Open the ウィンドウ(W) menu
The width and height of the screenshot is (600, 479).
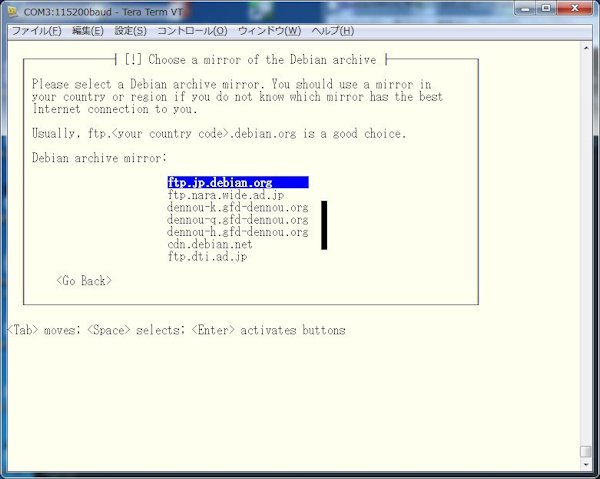click(269, 31)
